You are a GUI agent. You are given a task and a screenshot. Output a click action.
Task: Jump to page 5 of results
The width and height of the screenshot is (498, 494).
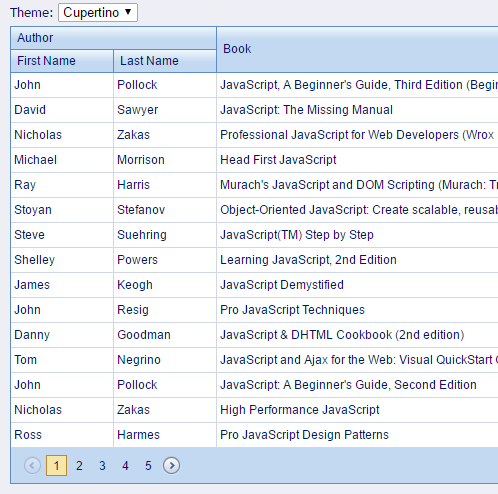tap(148, 465)
